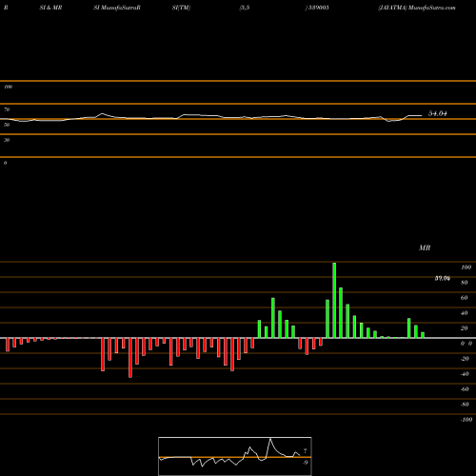Click the 539005 code in header
The width and height of the screenshot is (476, 476).
(318, 8)
